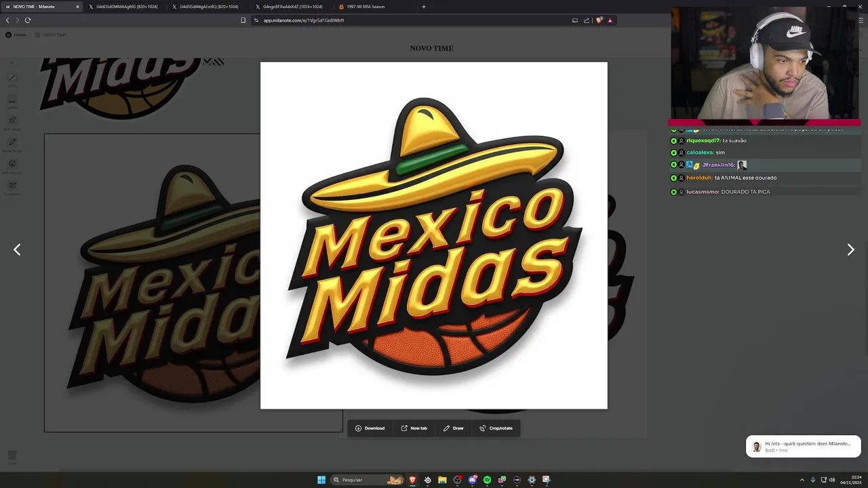Go to the next image with the right arrow
Viewport: 868px width, 488px height.
(850, 250)
